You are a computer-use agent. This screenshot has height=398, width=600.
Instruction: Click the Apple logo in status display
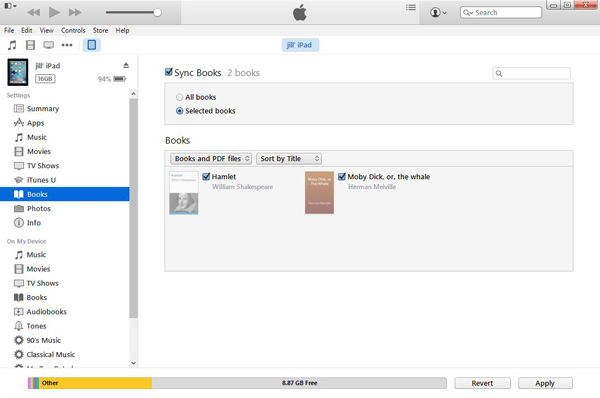tap(300, 13)
